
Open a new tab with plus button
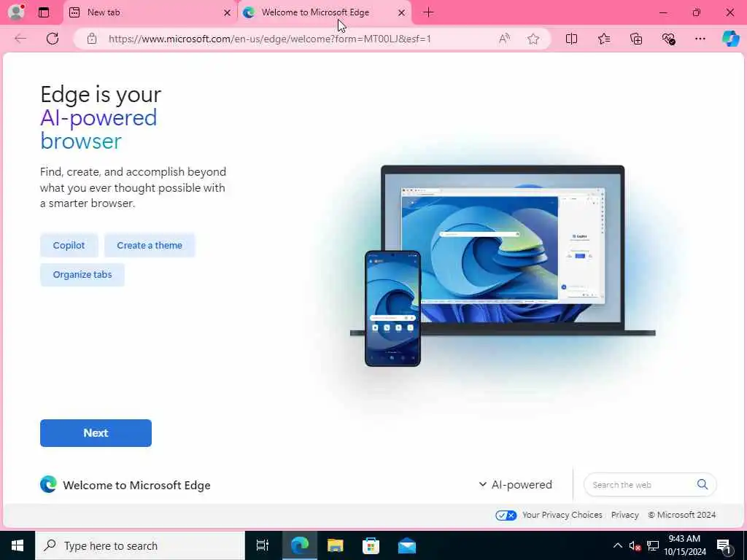tap(428, 12)
